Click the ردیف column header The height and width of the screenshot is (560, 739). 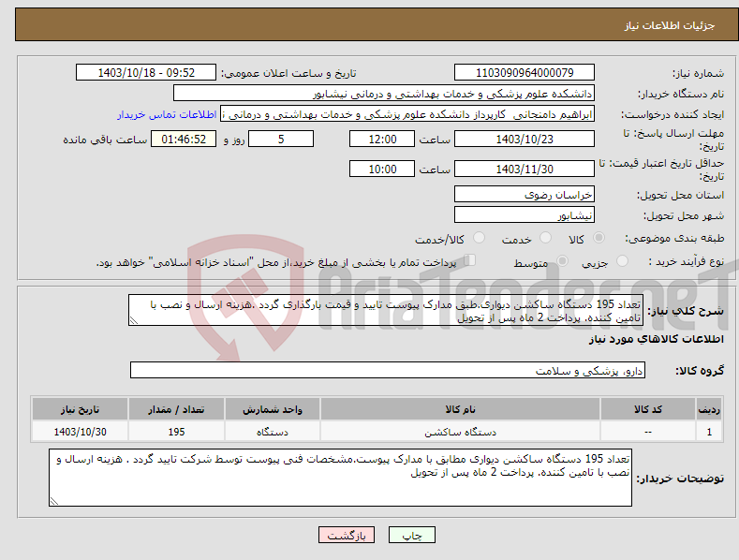(709, 409)
